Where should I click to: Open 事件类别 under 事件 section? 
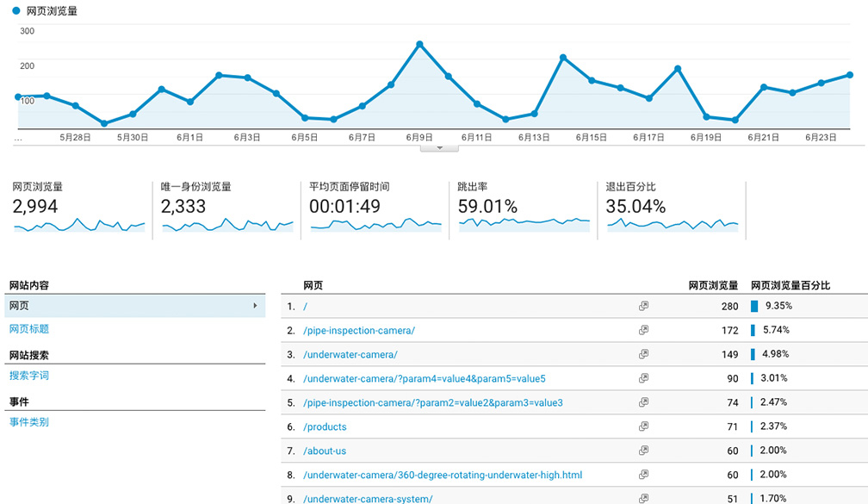(x=29, y=422)
